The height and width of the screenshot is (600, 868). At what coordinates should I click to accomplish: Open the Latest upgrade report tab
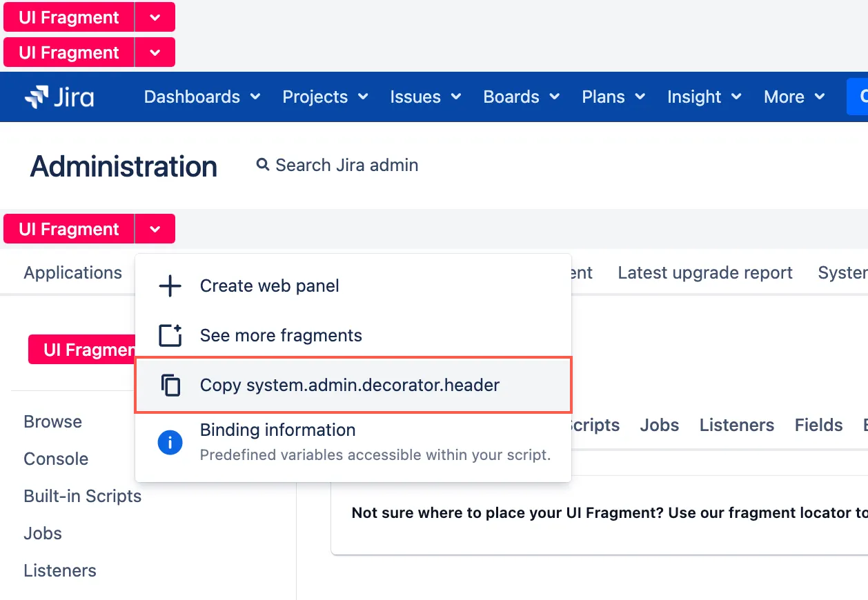point(705,273)
